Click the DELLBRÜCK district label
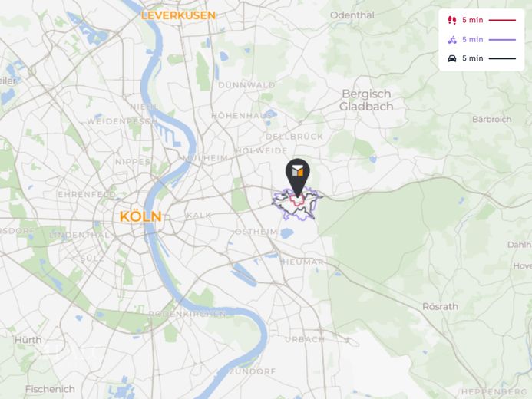Image resolution: width=532 pixels, height=399 pixels. click(x=295, y=137)
